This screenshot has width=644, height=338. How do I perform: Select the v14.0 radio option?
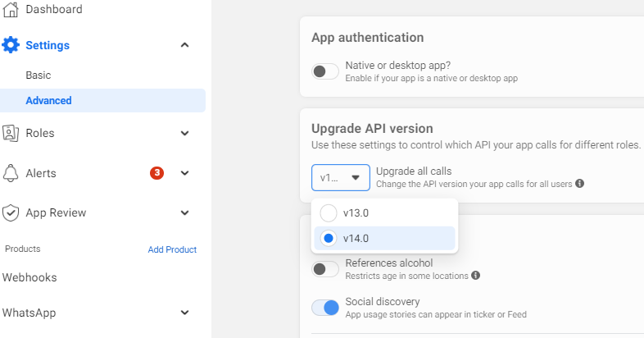click(329, 238)
